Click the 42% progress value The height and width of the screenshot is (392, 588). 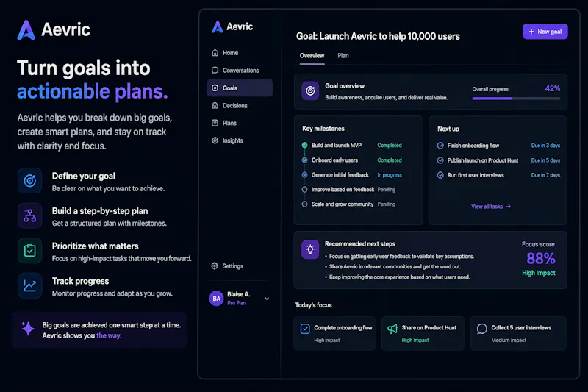[553, 88]
